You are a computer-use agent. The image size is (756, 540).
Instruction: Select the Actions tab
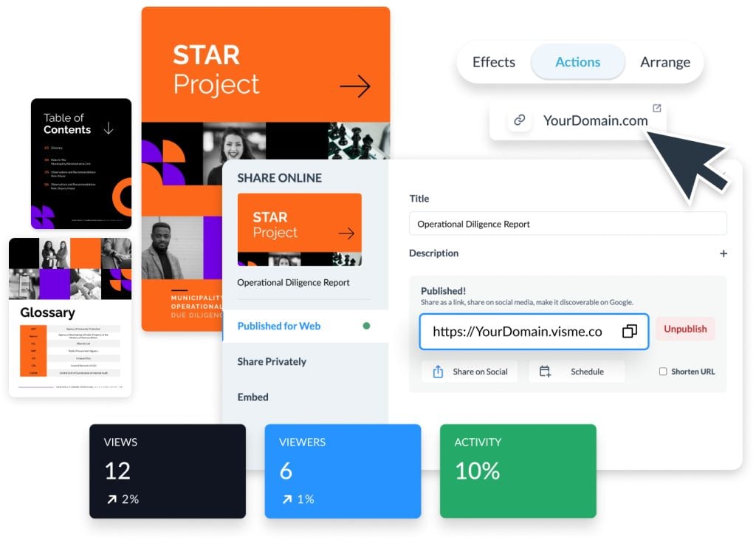coord(577,62)
